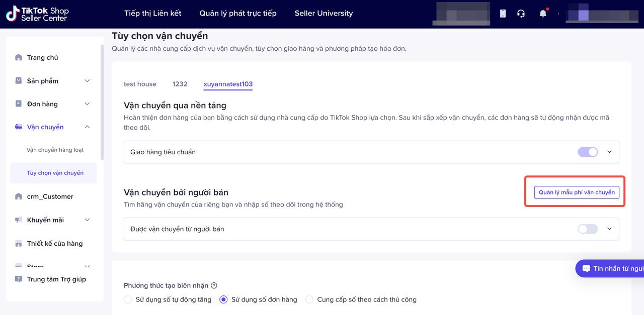
Task: Click the Khuyến mãi megaphone icon
Action: (x=19, y=220)
